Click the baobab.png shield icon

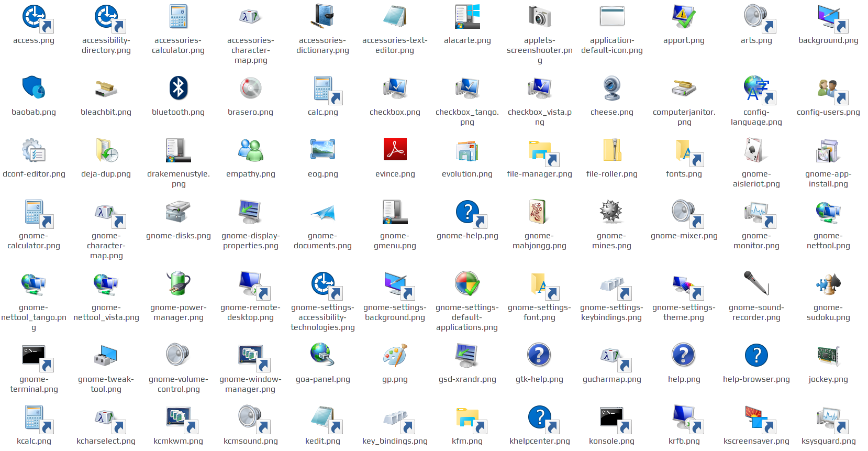[x=34, y=88]
